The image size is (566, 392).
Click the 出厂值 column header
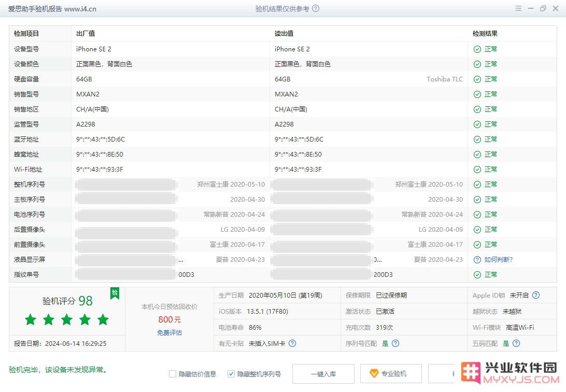point(86,34)
